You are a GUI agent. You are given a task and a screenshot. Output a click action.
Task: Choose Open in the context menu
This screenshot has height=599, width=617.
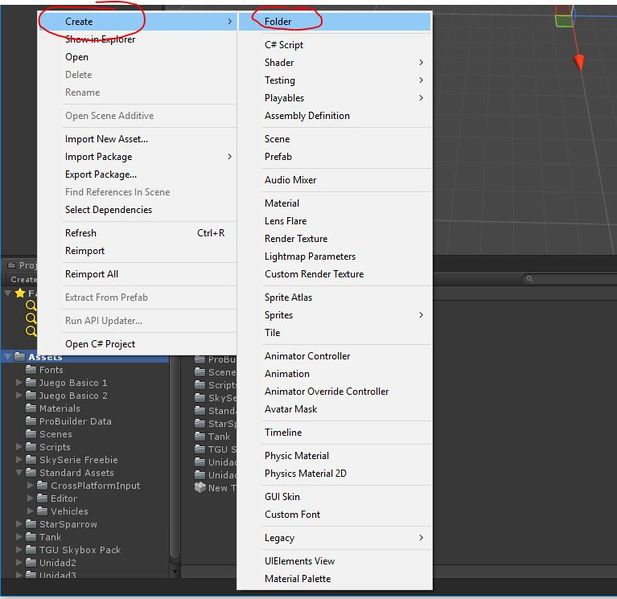click(x=77, y=57)
